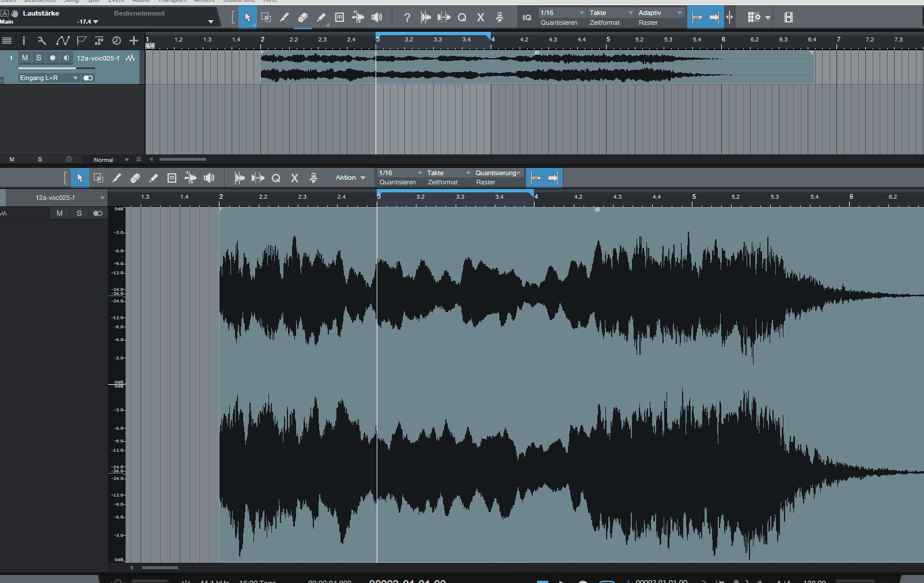The image size is (924, 583).
Task: Expand the Eingang L+R input dropdown
Action: [x=49, y=78]
